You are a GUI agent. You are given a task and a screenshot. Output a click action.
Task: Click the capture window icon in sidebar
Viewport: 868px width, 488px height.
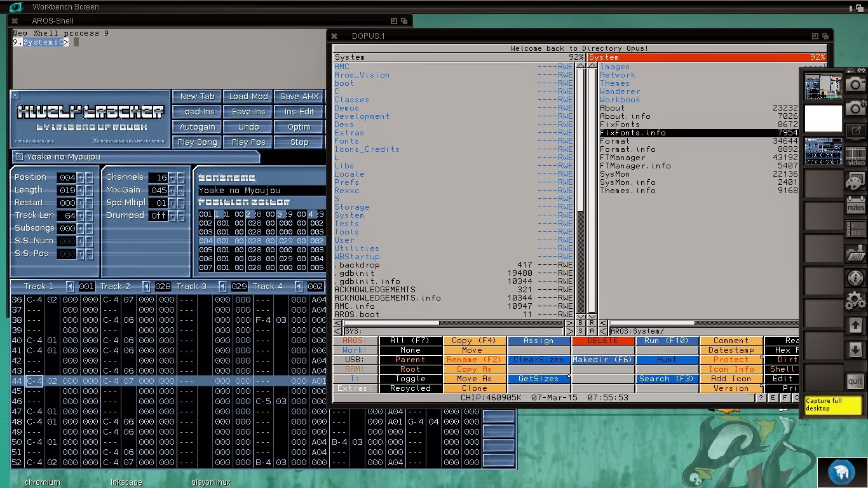point(855,133)
